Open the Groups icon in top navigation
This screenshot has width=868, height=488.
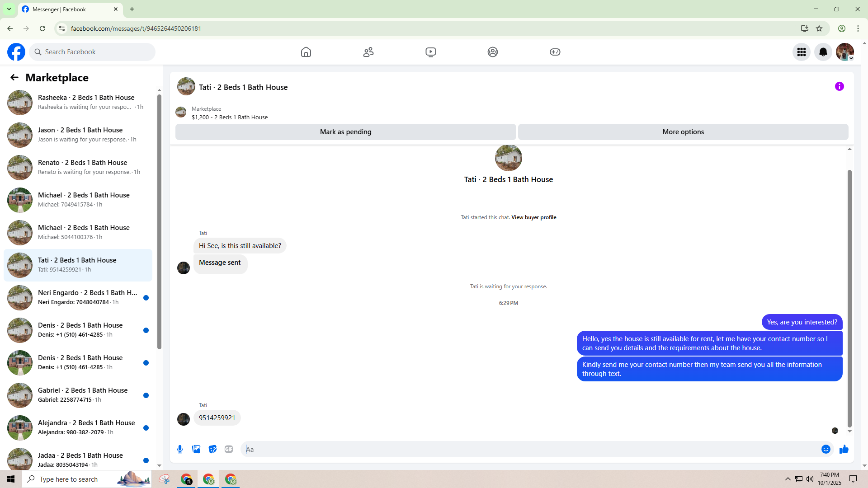pyautogui.click(x=493, y=52)
